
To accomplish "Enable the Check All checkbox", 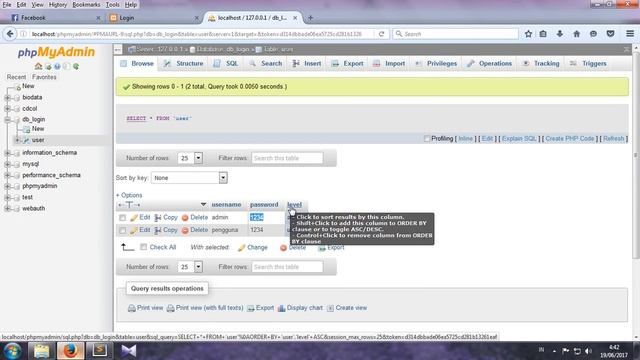I will point(143,247).
